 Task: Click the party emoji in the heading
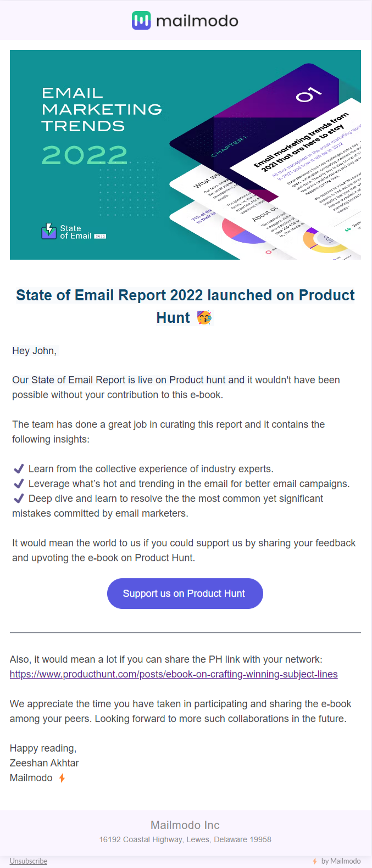pos(204,317)
